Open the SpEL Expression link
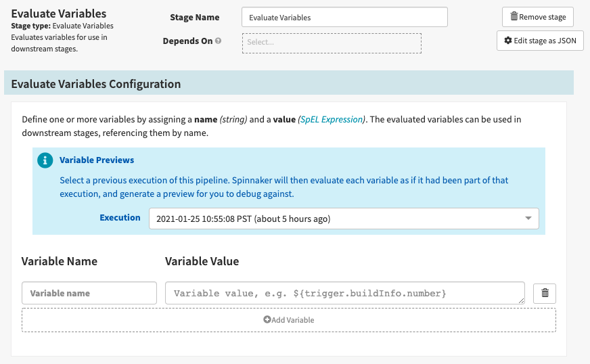Viewport: 590px width, 364px height. 331,120
